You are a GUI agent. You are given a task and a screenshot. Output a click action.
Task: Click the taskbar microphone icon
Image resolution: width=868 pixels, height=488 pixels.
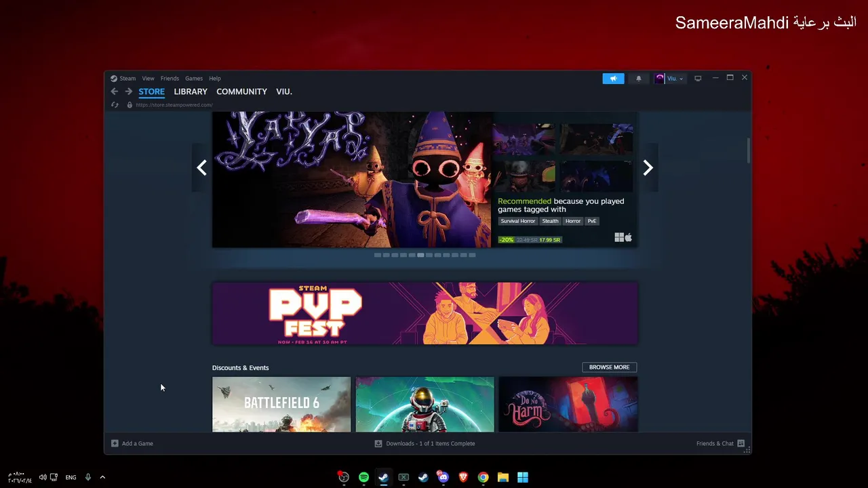tap(88, 477)
